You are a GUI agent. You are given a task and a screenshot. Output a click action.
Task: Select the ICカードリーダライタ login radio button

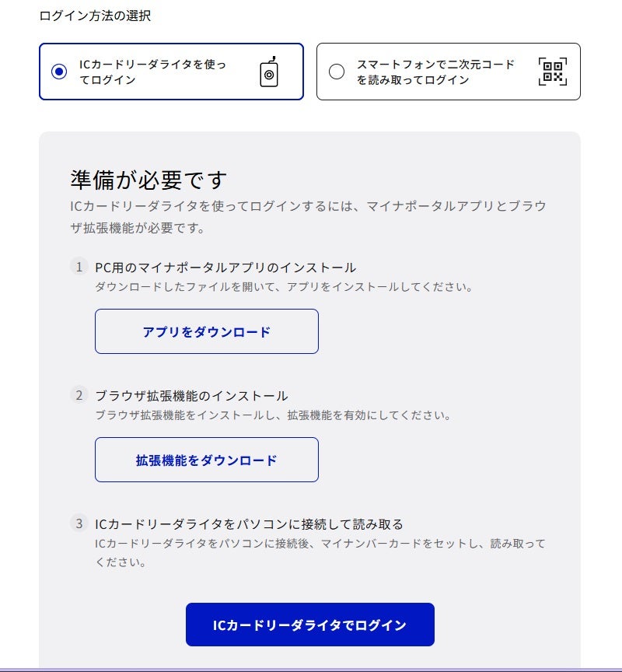coord(58,71)
